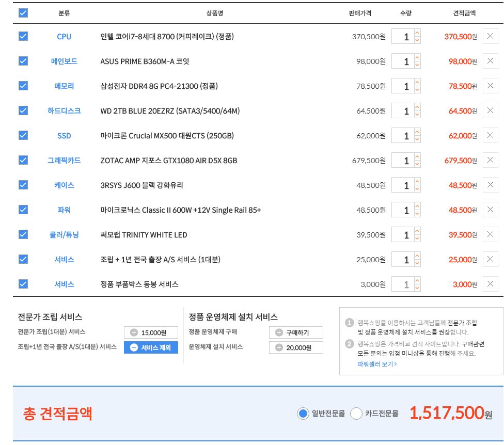Add the 15,000원 전문가 조립 service
The width and height of the screenshot is (504, 445).
pyautogui.click(x=151, y=332)
